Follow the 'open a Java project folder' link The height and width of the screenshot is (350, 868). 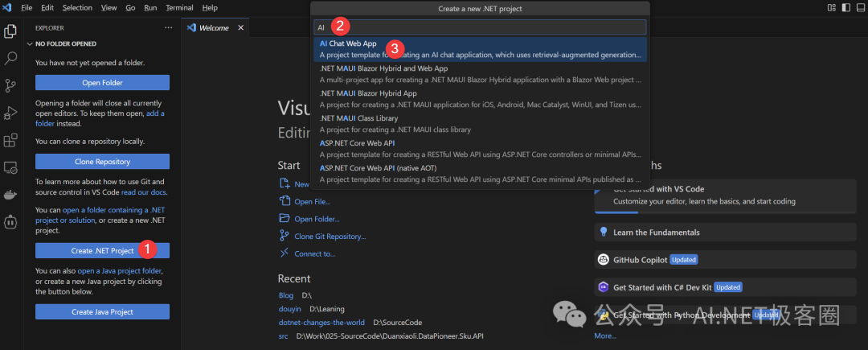(120, 271)
